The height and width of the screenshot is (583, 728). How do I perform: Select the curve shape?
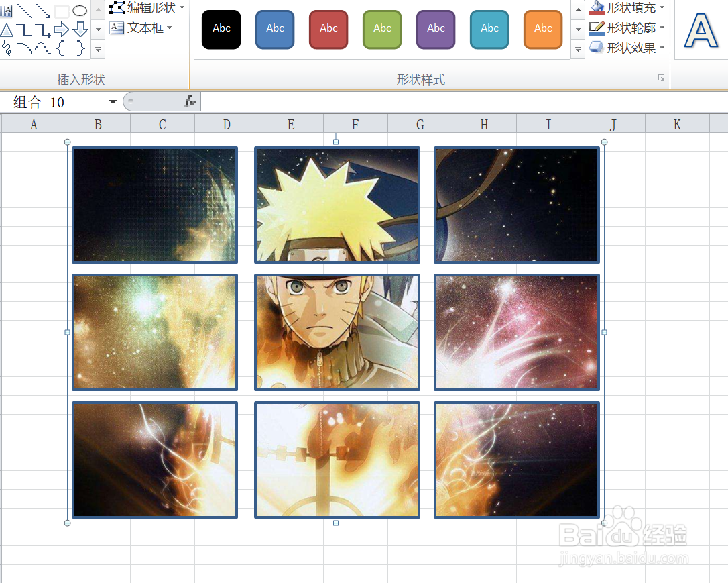coord(43,48)
